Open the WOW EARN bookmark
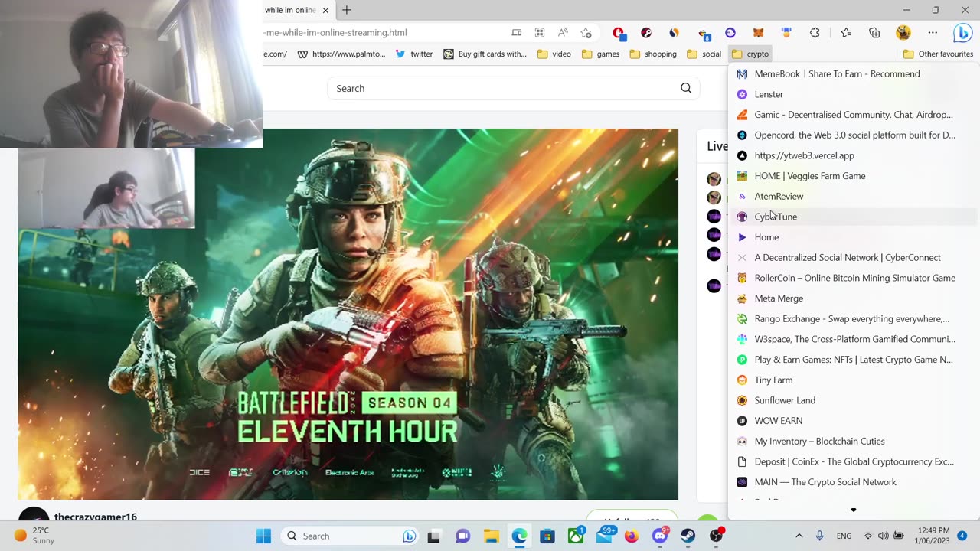The width and height of the screenshot is (980, 551). click(x=854, y=421)
